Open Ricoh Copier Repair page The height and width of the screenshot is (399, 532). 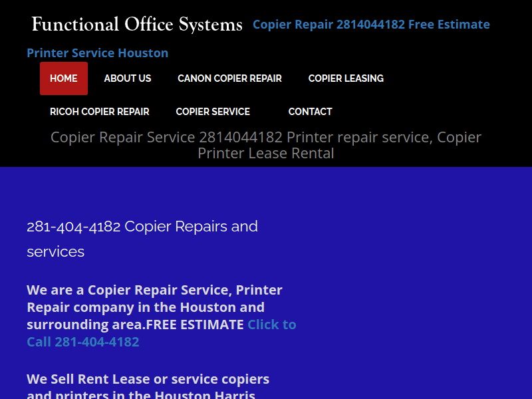[x=99, y=112]
